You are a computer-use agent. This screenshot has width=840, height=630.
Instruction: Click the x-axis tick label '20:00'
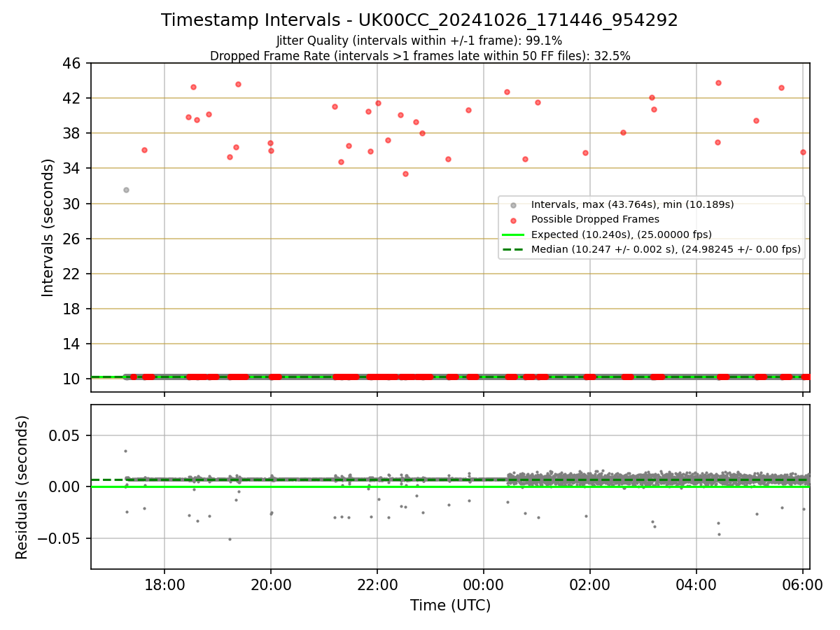tap(271, 584)
